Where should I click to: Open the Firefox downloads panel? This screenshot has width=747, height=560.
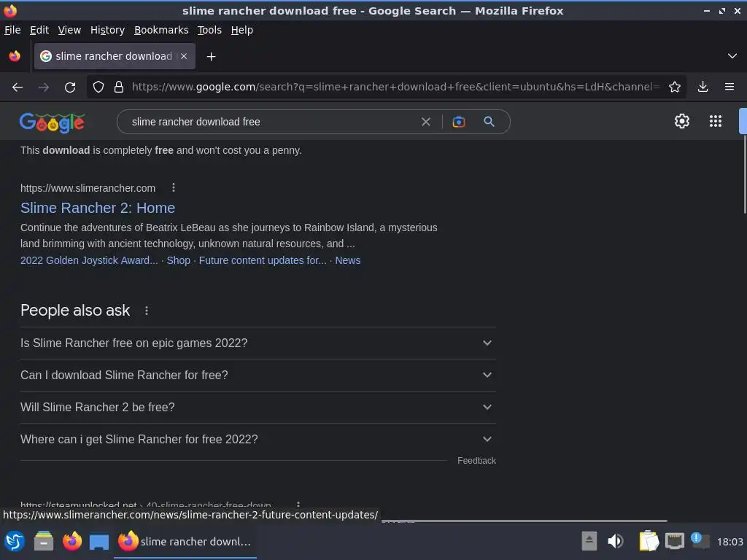tap(703, 87)
